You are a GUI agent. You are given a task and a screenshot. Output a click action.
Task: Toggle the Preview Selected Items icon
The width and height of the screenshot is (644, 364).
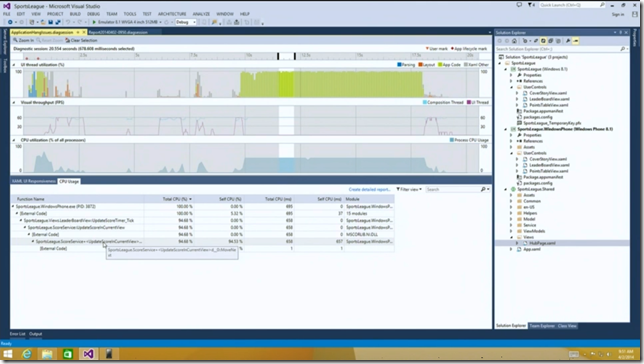point(576,41)
